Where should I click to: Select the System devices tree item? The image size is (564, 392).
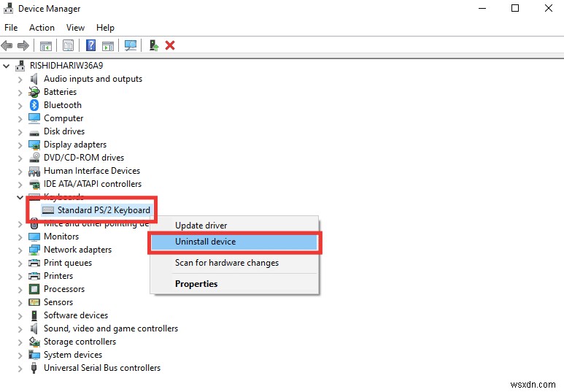(73, 355)
